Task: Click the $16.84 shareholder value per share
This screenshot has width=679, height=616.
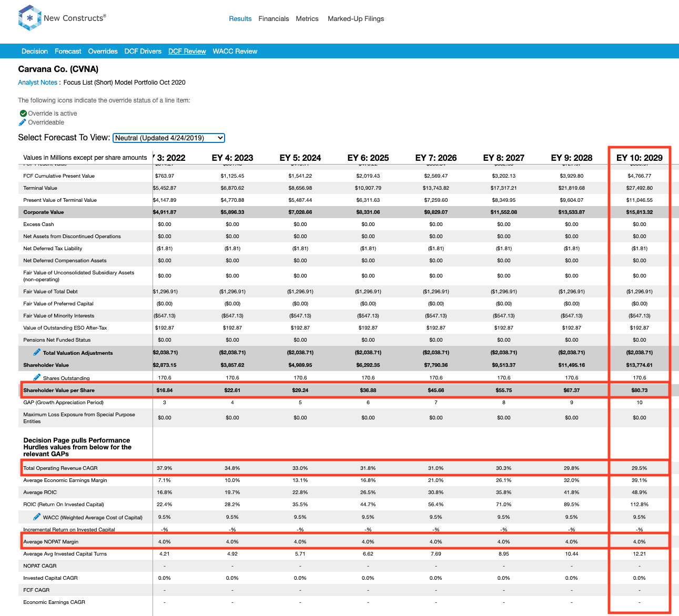Action: coord(165,390)
